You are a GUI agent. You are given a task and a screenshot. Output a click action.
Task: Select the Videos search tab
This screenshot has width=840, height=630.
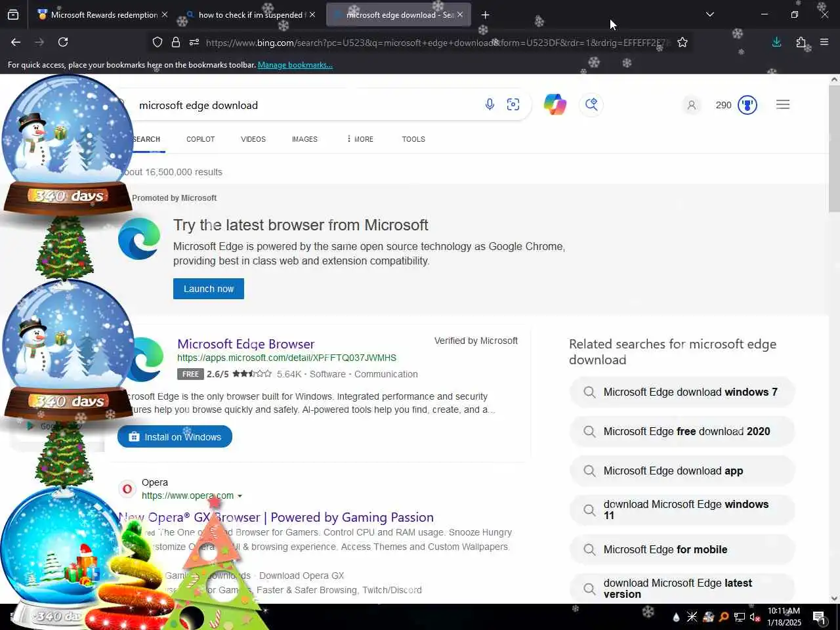click(253, 139)
